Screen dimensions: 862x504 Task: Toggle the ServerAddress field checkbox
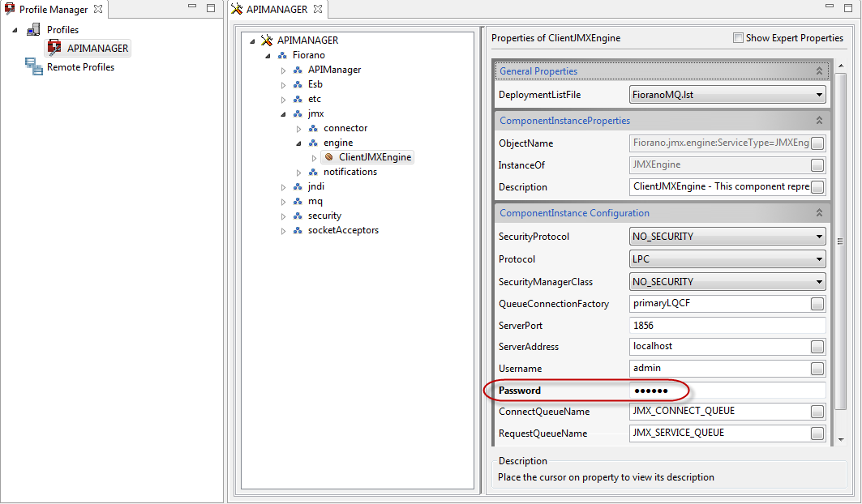(817, 346)
